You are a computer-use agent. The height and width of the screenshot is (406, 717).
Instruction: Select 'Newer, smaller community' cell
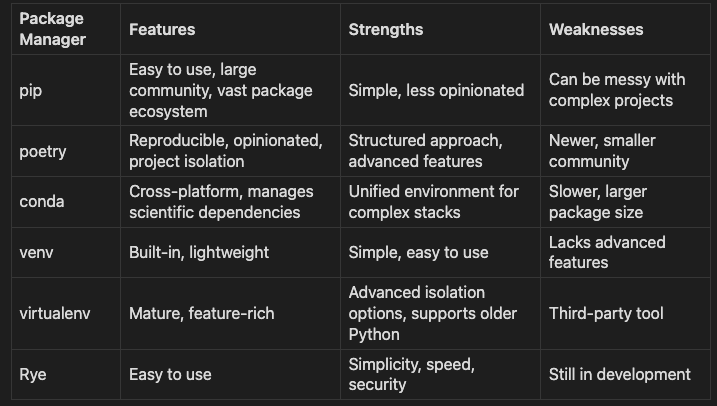coord(626,151)
